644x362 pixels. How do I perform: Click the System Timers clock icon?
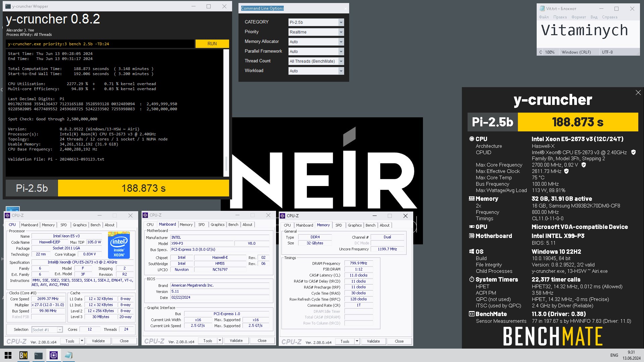tap(472, 279)
